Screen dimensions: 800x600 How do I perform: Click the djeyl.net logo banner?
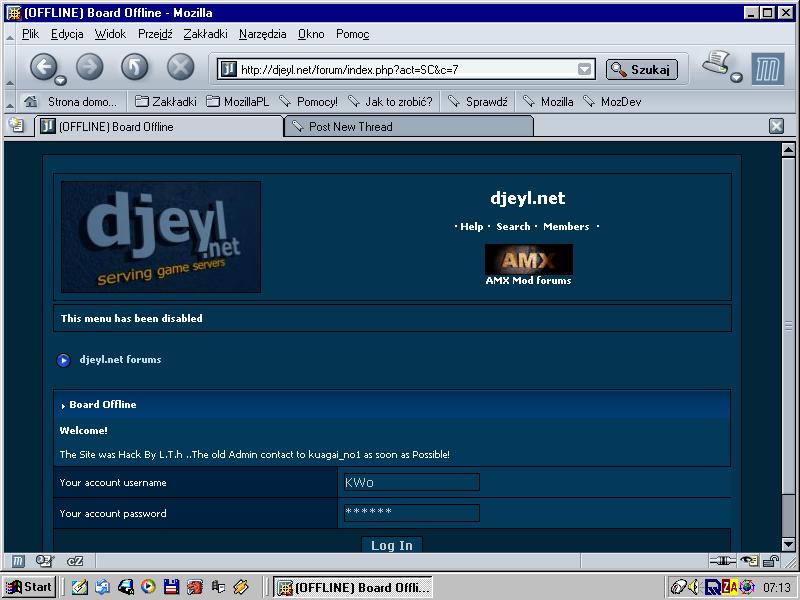point(161,237)
